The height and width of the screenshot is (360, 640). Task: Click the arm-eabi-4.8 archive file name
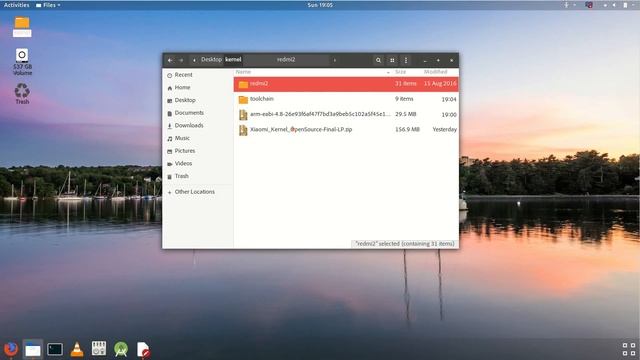click(320, 114)
